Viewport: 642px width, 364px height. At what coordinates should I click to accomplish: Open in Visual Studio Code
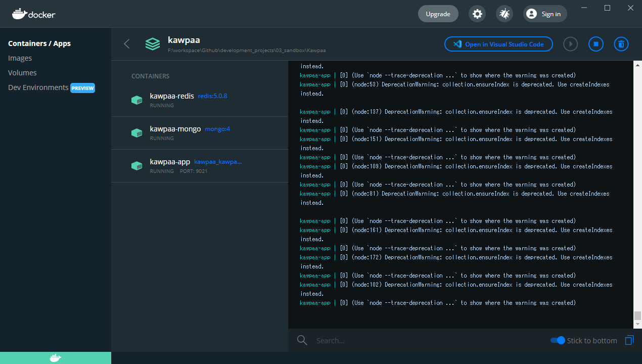498,44
